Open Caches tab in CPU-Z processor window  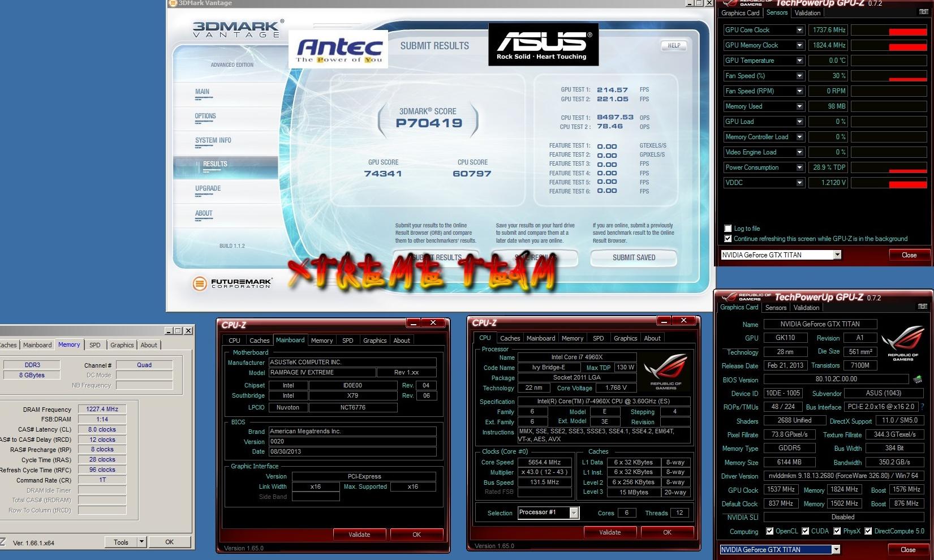pos(510,338)
